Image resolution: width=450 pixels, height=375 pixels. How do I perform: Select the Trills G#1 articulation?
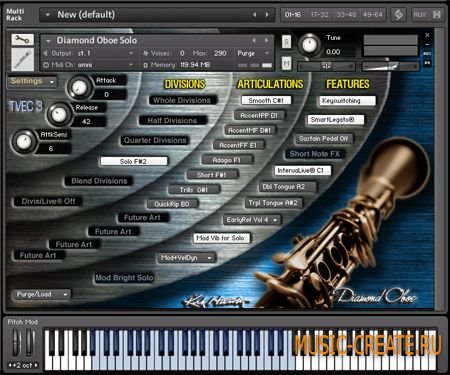tap(194, 190)
